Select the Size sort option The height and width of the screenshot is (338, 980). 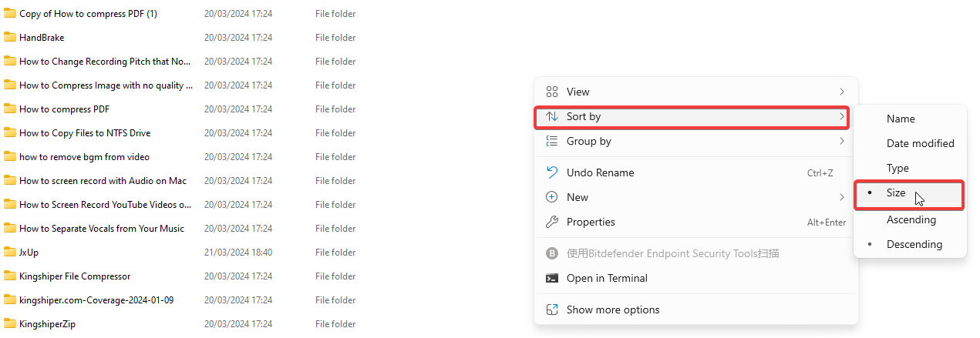point(896,193)
